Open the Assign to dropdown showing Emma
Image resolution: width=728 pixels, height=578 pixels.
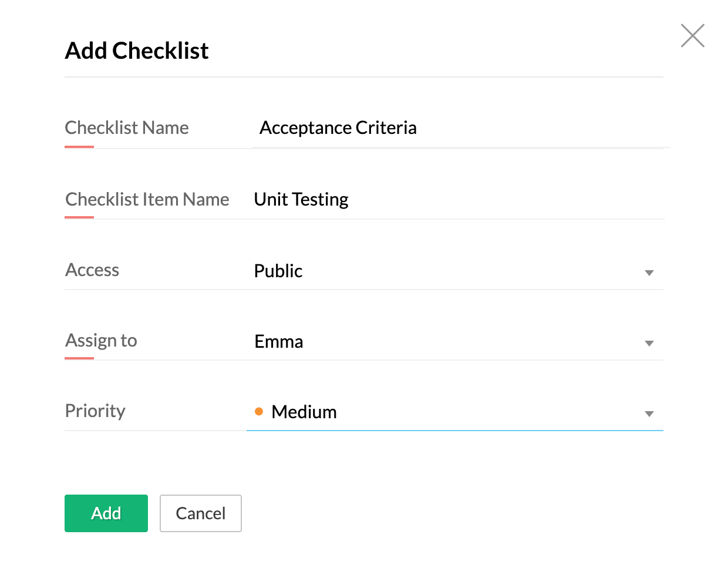point(455,341)
